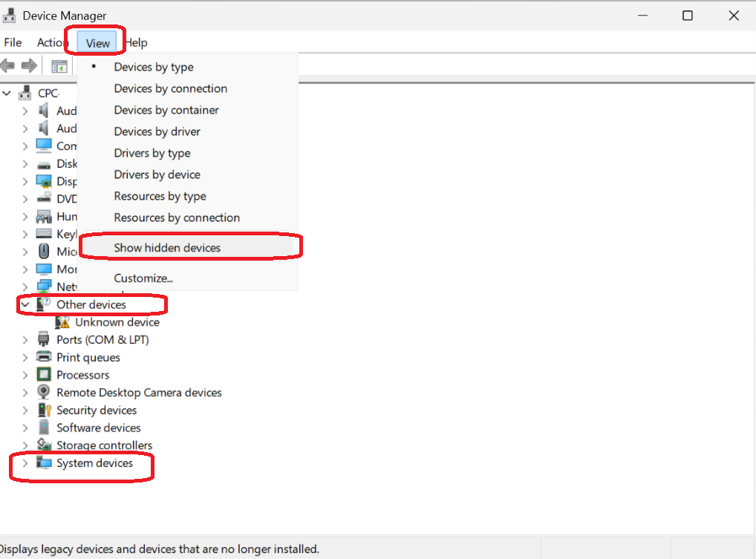Select Drivers by type view
The height and width of the screenshot is (559, 756).
[x=188, y=153]
